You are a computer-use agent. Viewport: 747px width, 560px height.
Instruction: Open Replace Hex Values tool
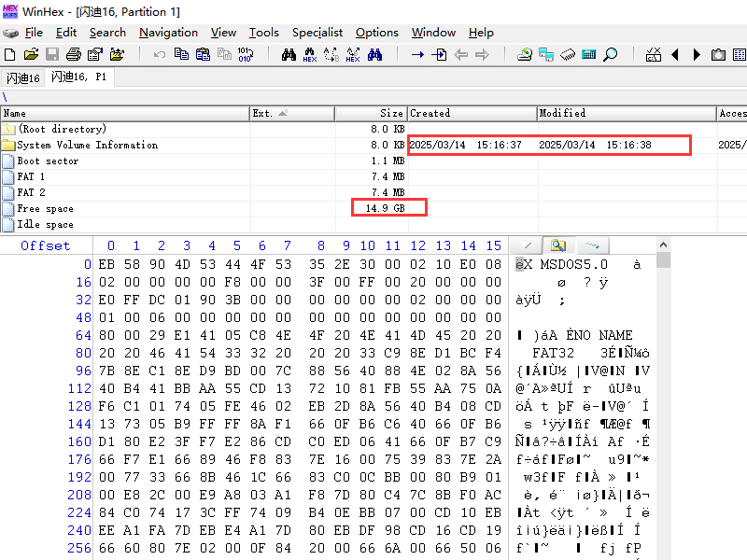coord(353,55)
